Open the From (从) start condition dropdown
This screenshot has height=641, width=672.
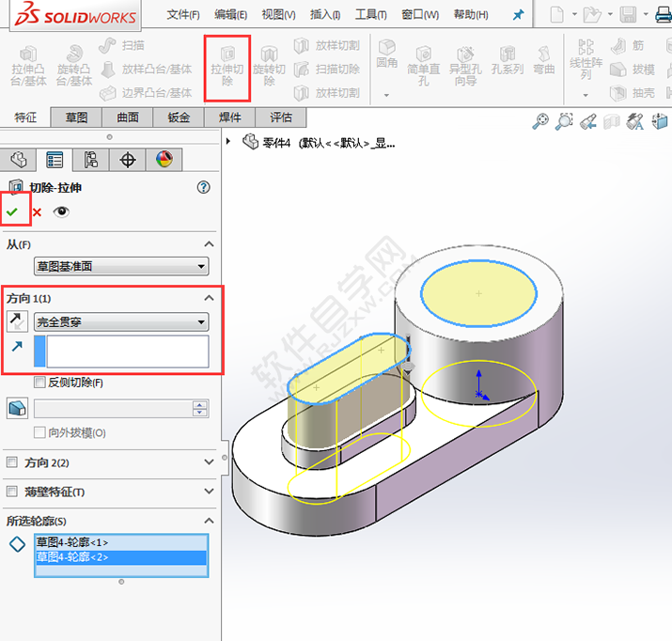pos(121,266)
